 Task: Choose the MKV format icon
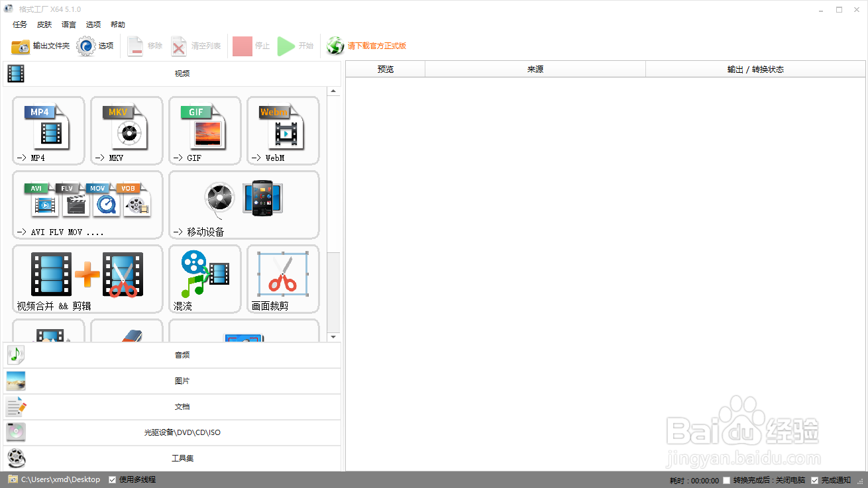point(127,130)
